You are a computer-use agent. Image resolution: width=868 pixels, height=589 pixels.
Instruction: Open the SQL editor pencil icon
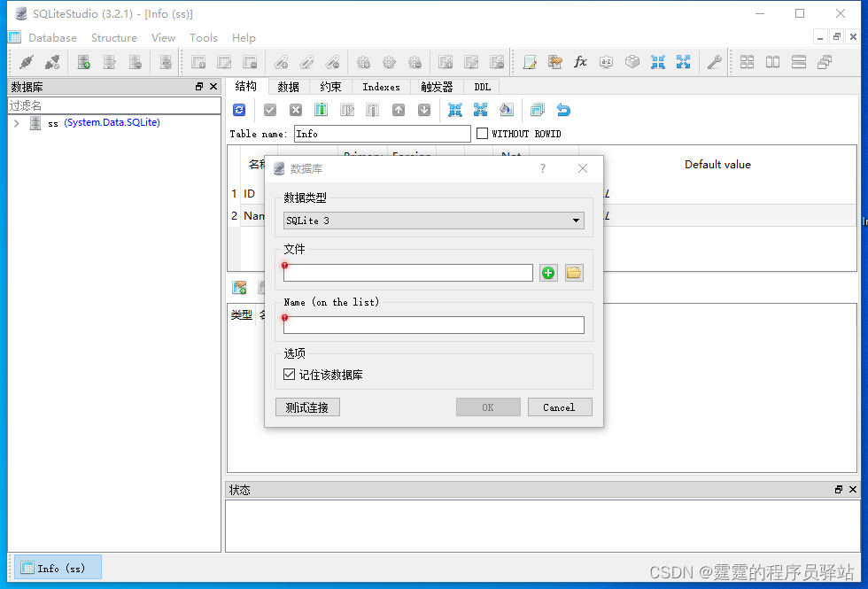(530, 62)
